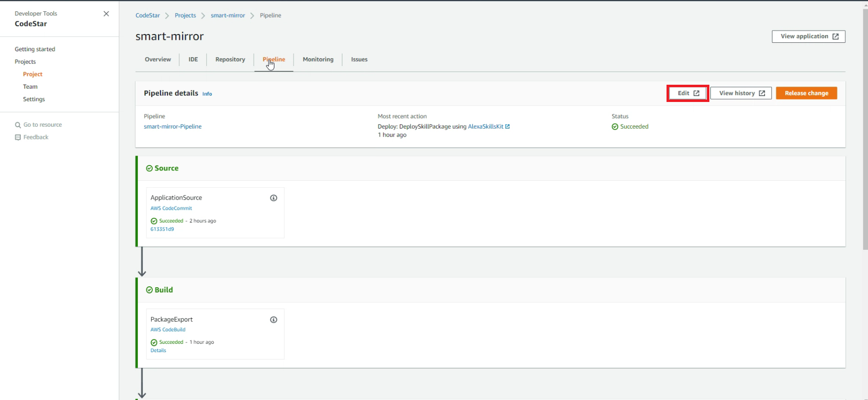Open Projects in sidebar navigation
Screen dimensions: 868x400
25,62
